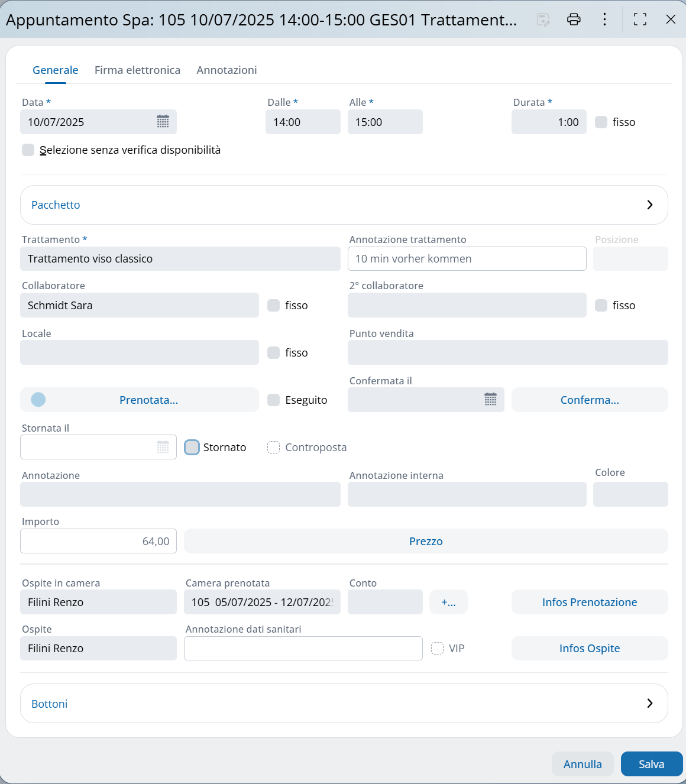Viewport: 686px width, 784px height.
Task: Click the print icon in title bar
Action: 574,20
